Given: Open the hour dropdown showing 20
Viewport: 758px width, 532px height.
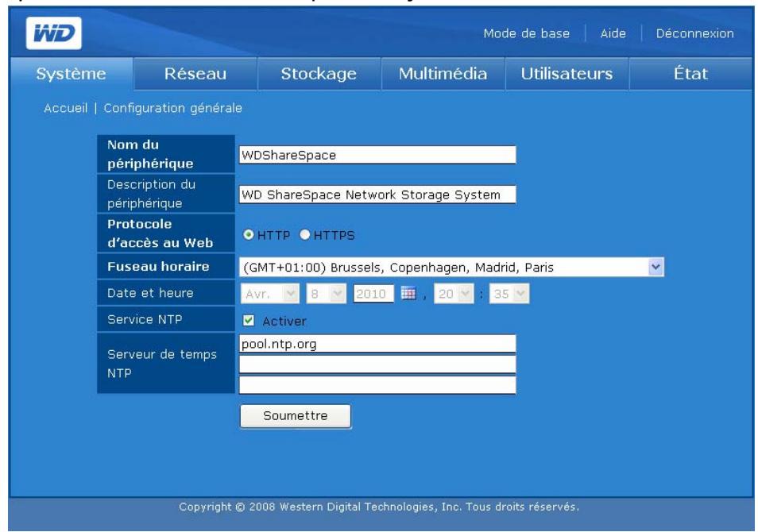Looking at the screenshot, I should point(454,294).
